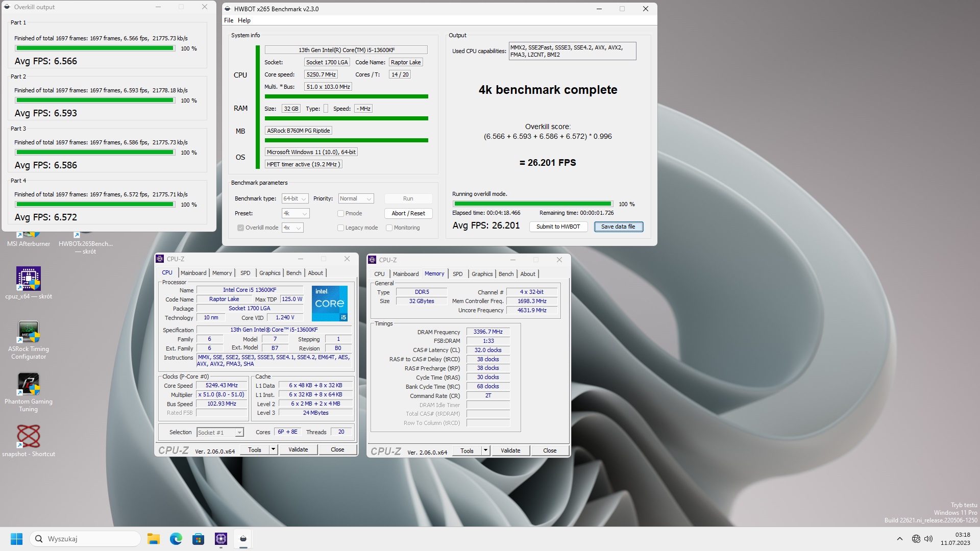Click ASRock B760M PG Riptide field
Viewport: 980px width, 551px height.
point(299,131)
